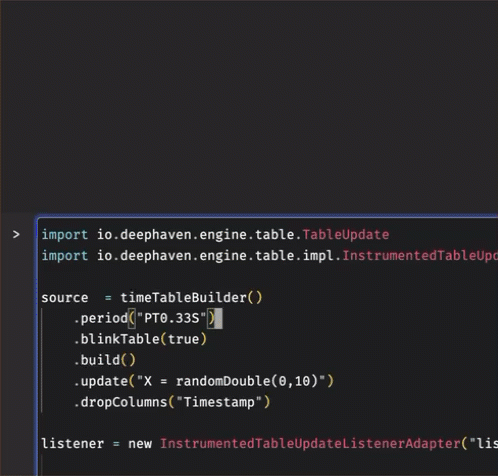Click the blinkTable method name

(120, 339)
